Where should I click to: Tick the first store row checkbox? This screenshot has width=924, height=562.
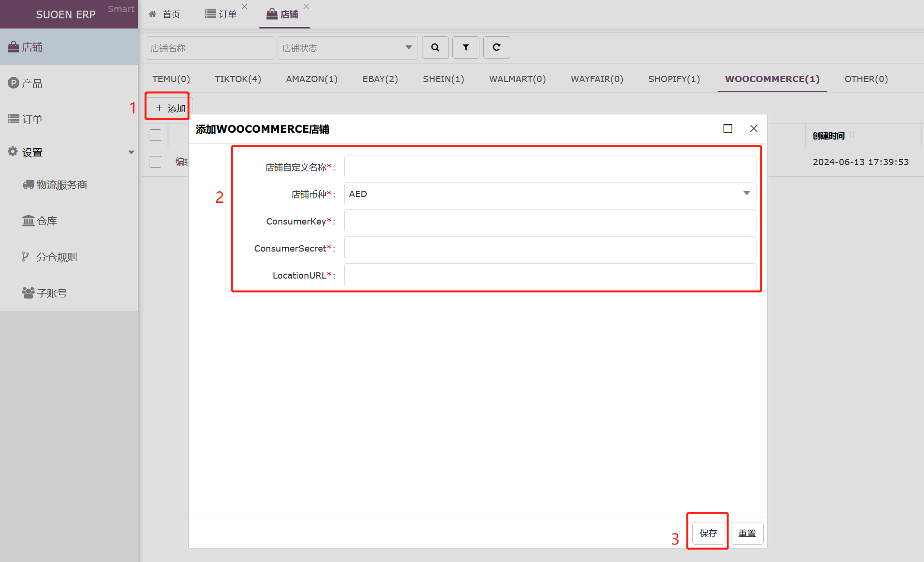(x=155, y=162)
